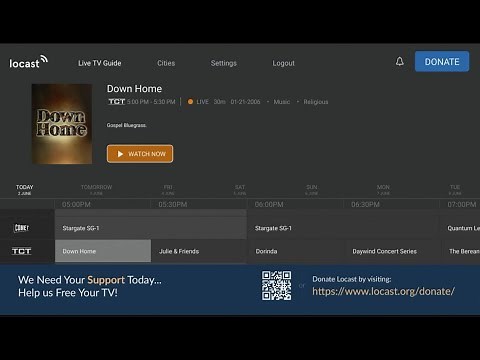The image size is (480, 360).
Task: Click the 05:00PM time header
Action: [76, 204]
